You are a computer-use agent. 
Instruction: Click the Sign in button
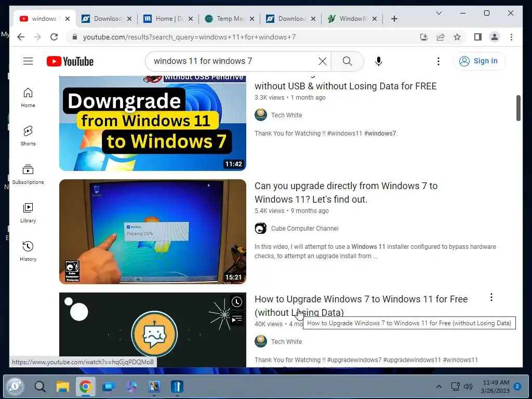478,61
